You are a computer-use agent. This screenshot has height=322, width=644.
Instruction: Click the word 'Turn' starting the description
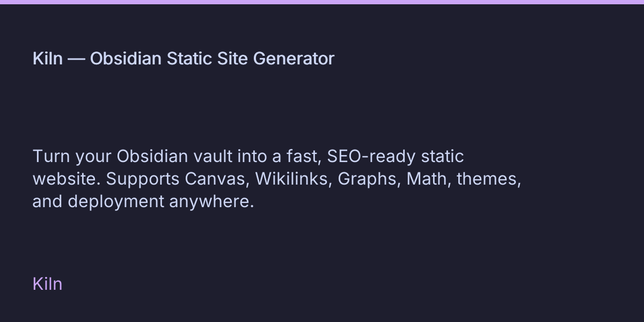[52, 157]
